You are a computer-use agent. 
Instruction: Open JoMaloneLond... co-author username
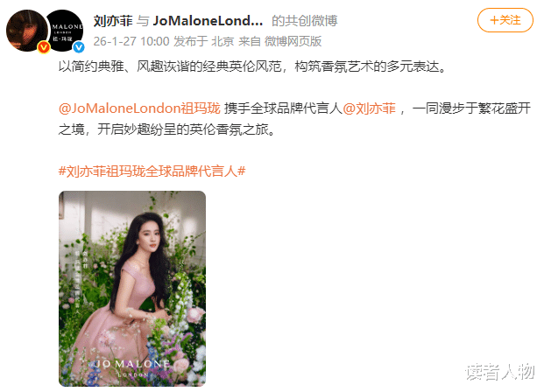208,21
